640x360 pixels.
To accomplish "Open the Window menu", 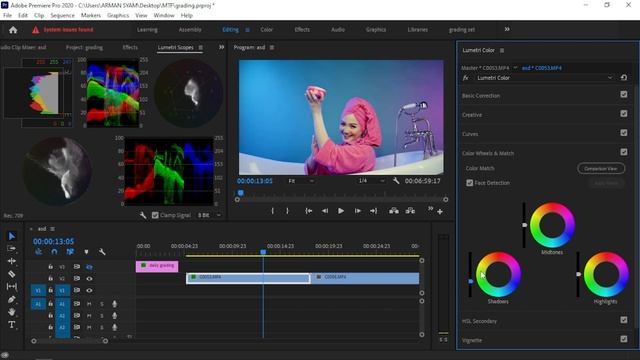I will click(164, 16).
